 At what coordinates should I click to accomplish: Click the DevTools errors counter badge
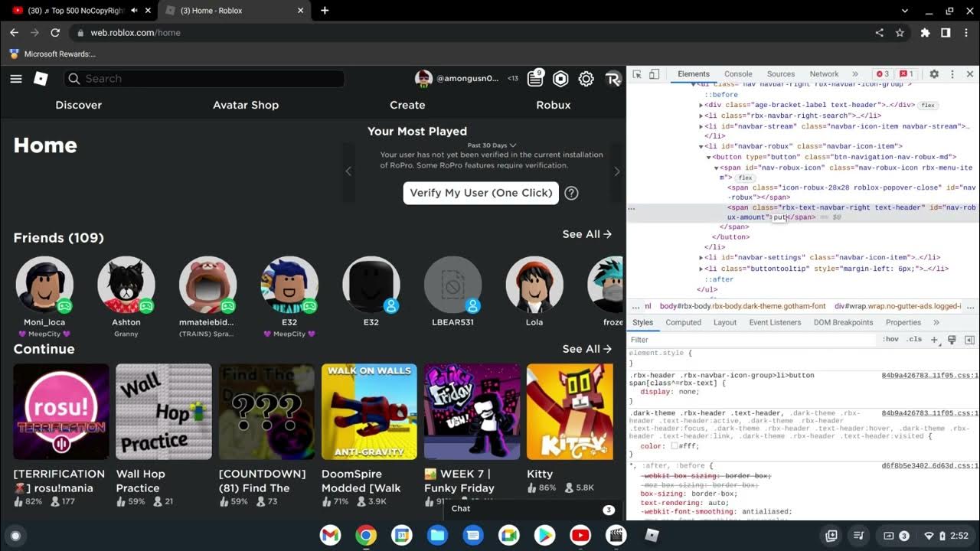(x=883, y=74)
